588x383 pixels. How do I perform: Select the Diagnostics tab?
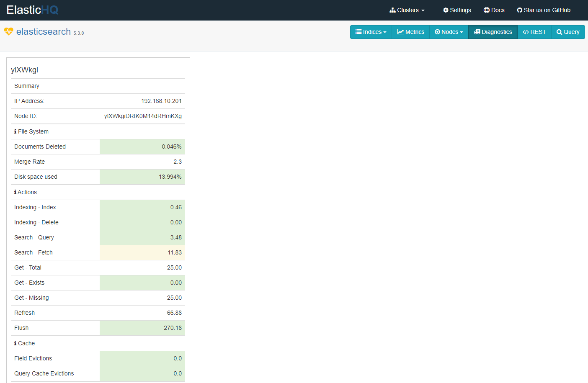tap(493, 32)
